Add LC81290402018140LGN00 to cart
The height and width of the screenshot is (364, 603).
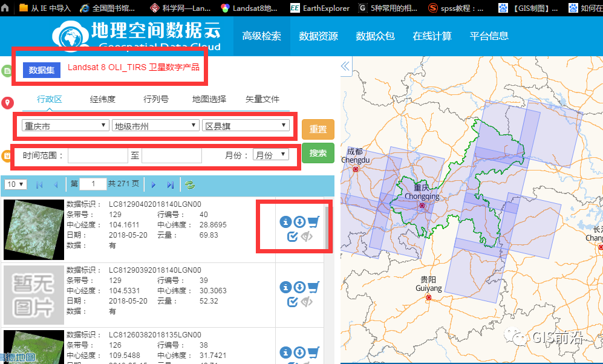(x=313, y=222)
